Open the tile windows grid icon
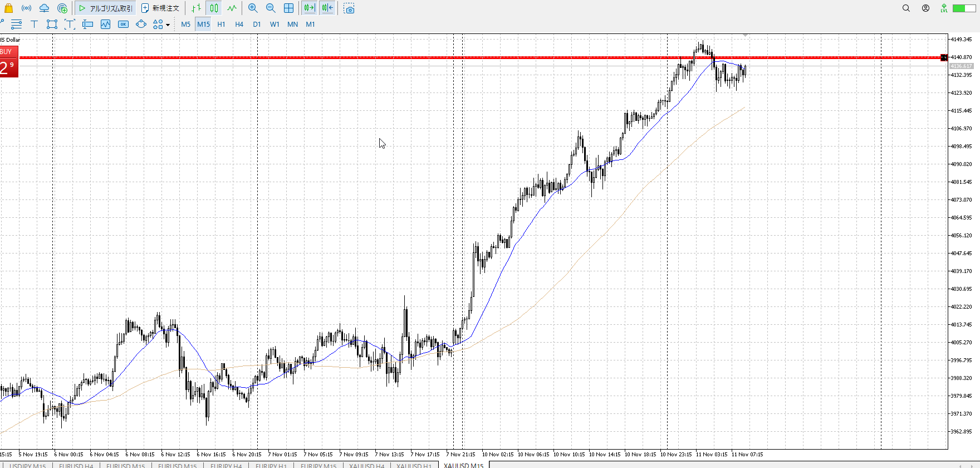Image resolution: width=980 pixels, height=468 pixels. (x=288, y=8)
